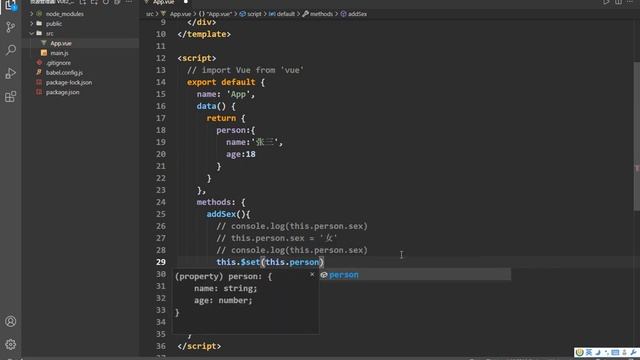Open the IME soft keyboard icon
640x360 pixels.
pyautogui.click(x=615, y=352)
